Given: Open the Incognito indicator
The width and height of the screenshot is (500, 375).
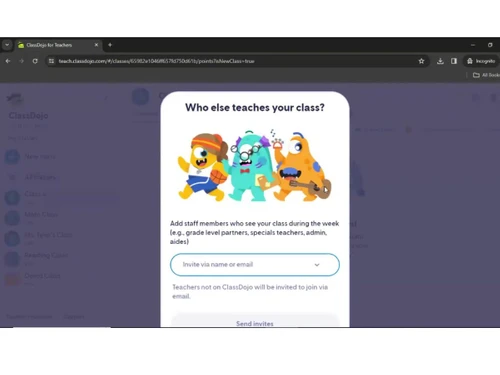Looking at the screenshot, I should (x=480, y=61).
